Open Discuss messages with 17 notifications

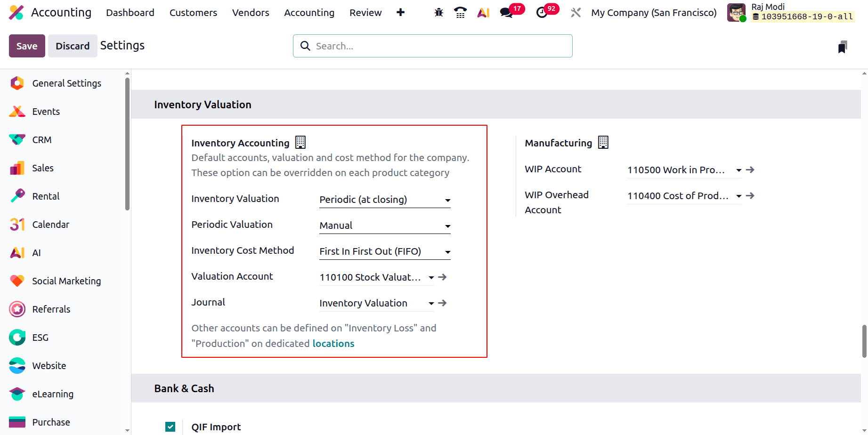click(x=507, y=13)
